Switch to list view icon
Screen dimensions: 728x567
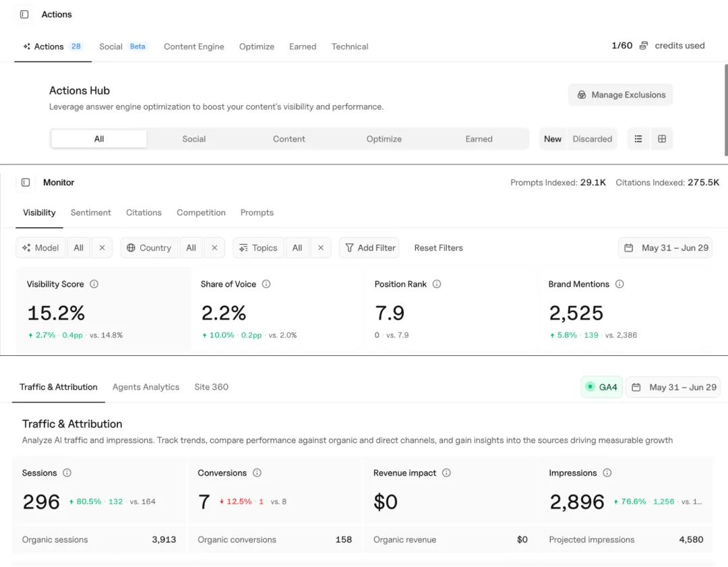pyautogui.click(x=638, y=139)
